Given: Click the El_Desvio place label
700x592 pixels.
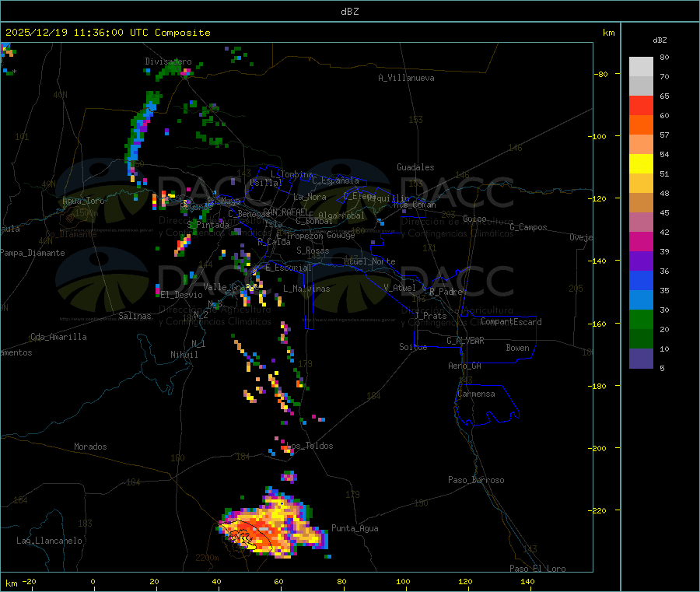Looking at the screenshot, I should coord(181,295).
